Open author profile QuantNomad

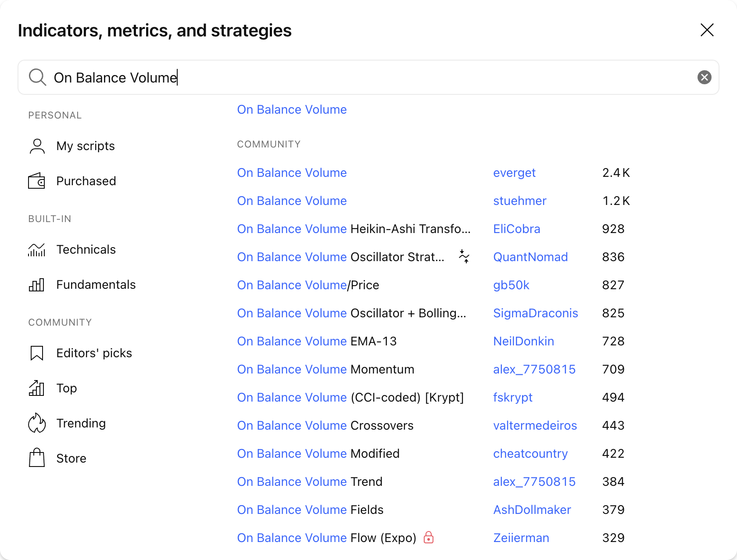[530, 257]
